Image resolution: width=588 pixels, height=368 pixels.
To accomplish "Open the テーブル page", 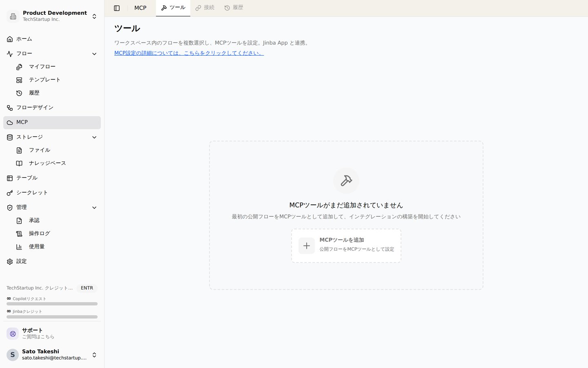I will click(52, 178).
